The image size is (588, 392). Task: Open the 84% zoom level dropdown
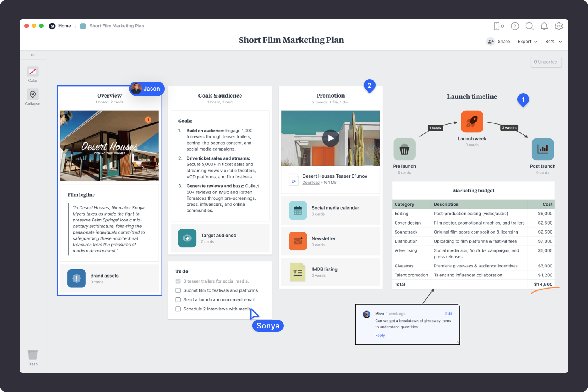[x=554, y=42]
